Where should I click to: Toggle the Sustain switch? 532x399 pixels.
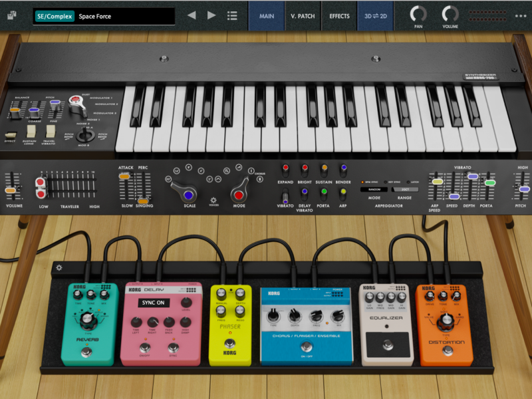pos(324,170)
